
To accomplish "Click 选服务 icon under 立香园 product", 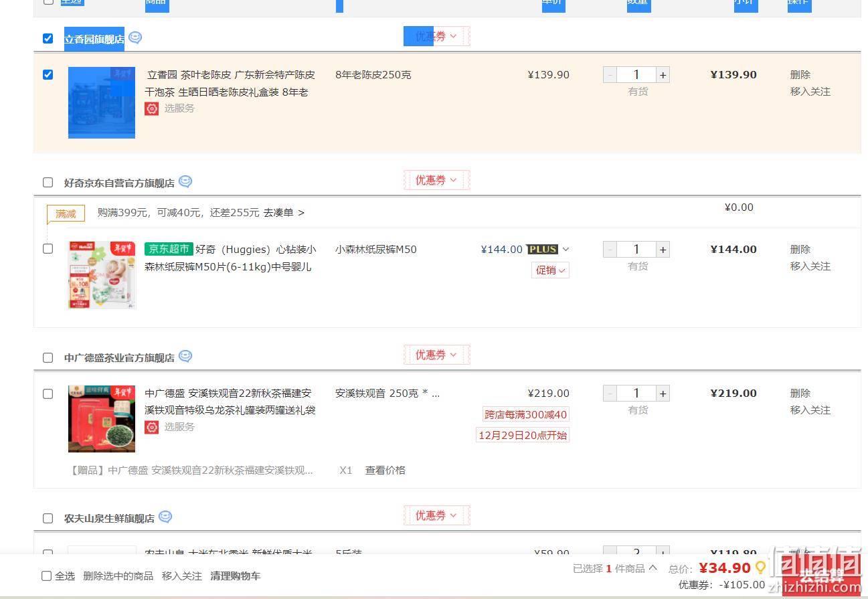I will pyautogui.click(x=152, y=108).
